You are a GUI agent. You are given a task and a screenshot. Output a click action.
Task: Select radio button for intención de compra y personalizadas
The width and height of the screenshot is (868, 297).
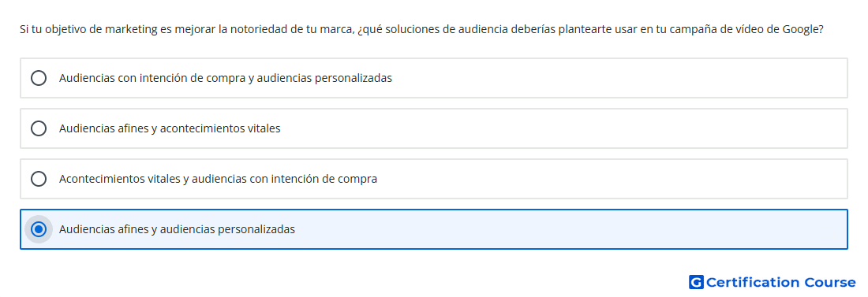point(39,78)
